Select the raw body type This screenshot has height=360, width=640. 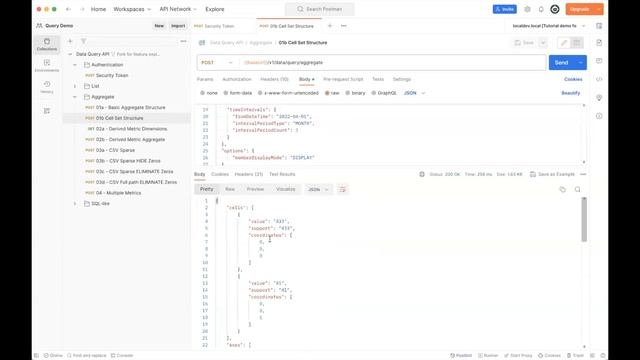332,93
